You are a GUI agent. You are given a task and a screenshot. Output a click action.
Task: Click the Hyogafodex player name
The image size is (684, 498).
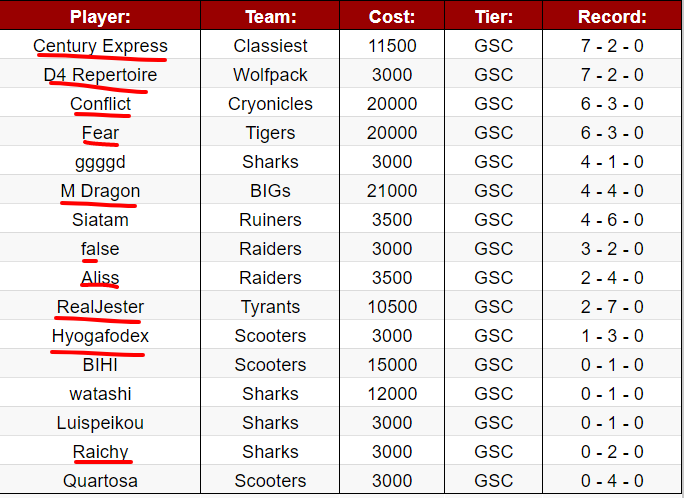click(x=100, y=336)
